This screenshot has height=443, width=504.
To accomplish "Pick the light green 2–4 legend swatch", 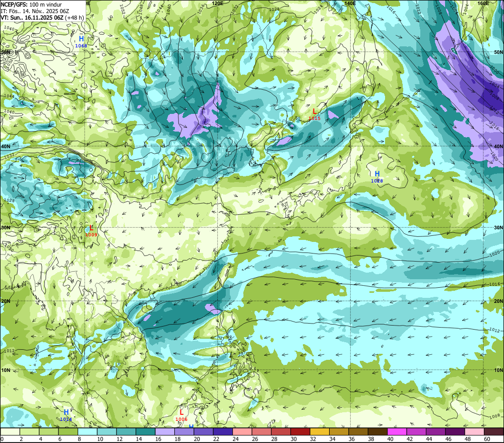I will click(x=30, y=431).
